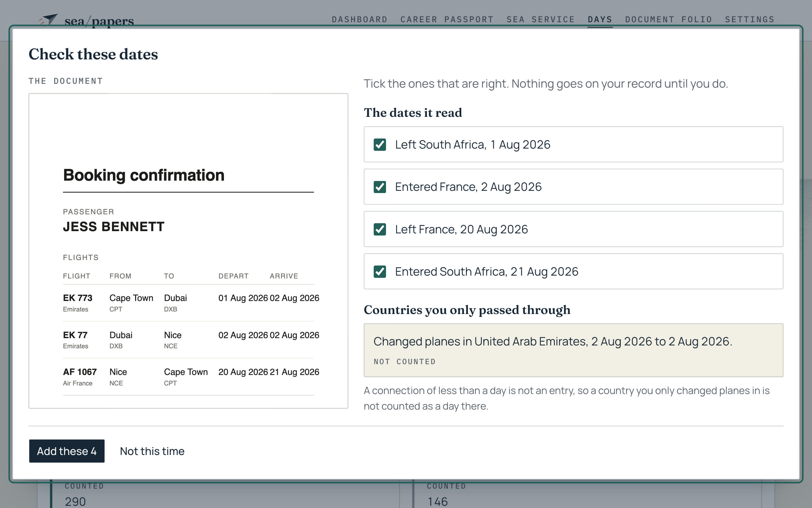The width and height of the screenshot is (812, 508).
Task: Click the Not this time link
Action: coord(152,451)
